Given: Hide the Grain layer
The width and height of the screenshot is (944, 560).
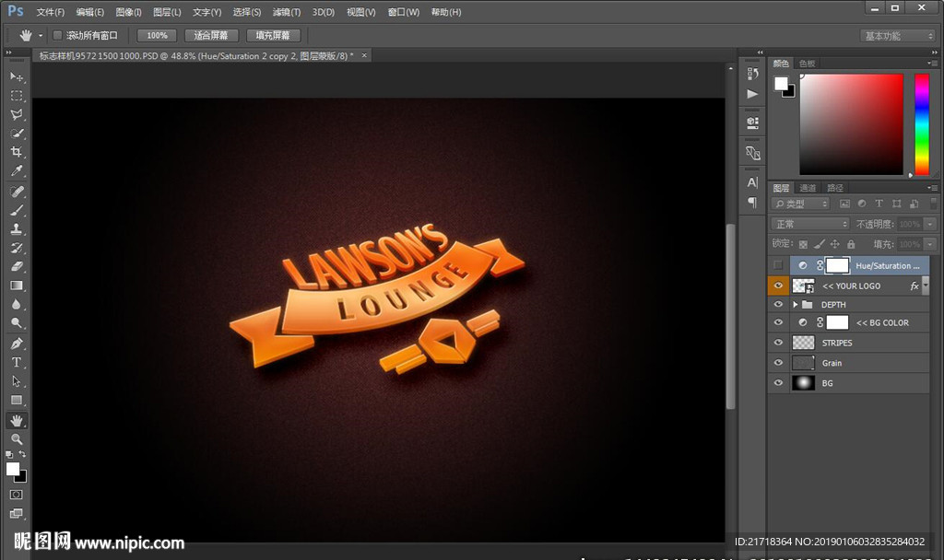Looking at the screenshot, I should (x=778, y=363).
